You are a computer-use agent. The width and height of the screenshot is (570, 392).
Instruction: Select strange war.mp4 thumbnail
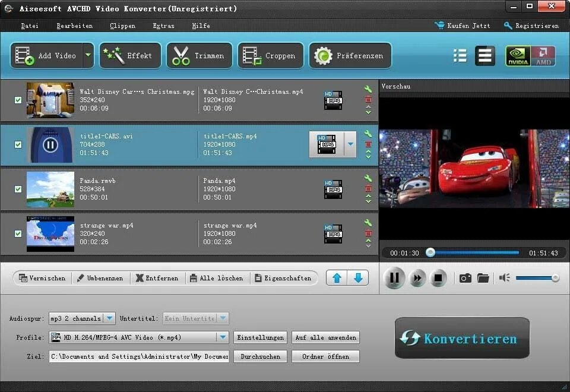50,233
